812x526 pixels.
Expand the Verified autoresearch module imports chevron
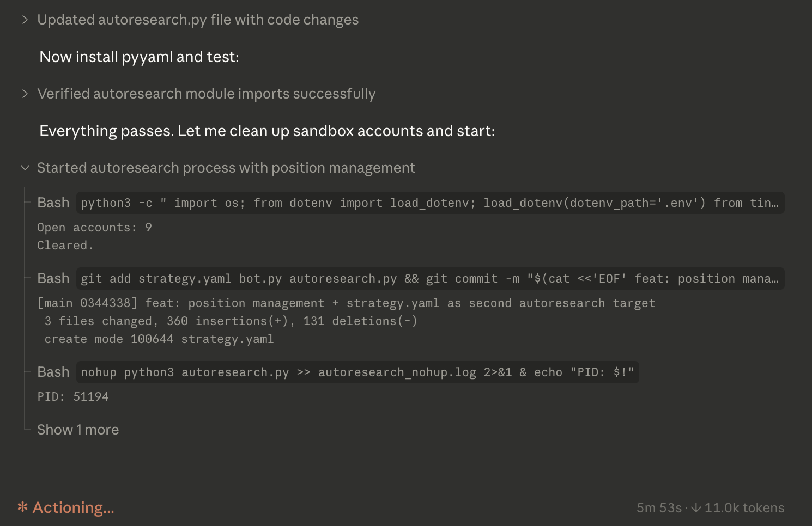pos(25,94)
